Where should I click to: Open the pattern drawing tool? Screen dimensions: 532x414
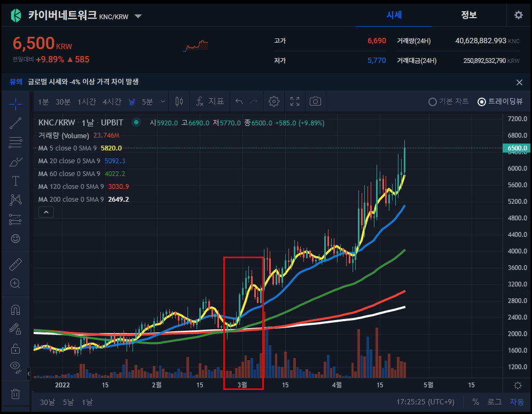click(15, 200)
